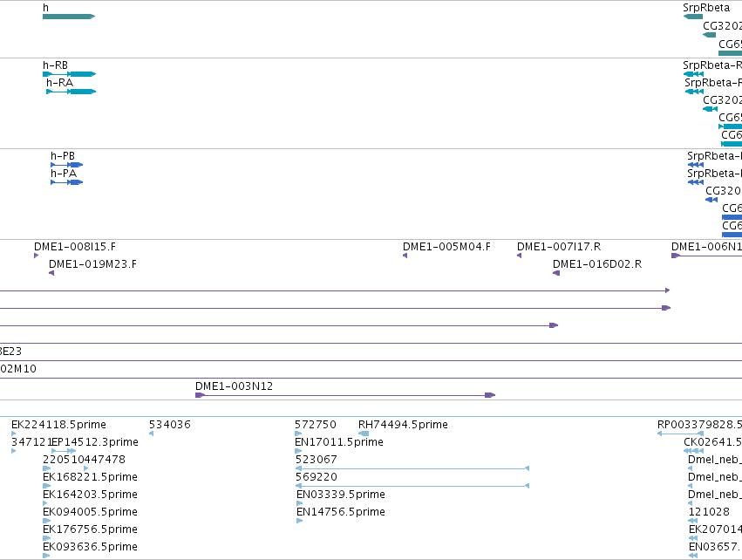Open the EK224118.5prime EST label
This screenshot has height=560, width=742.
(x=58, y=425)
